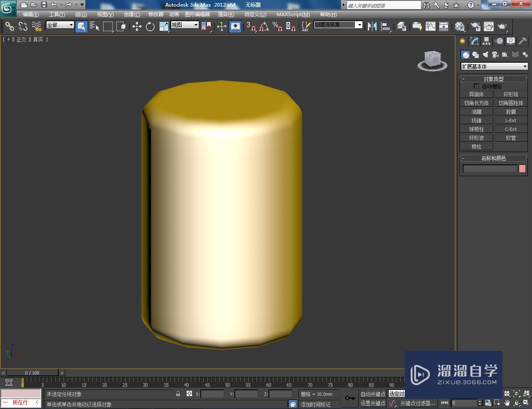Viewport: 532px width, 409px height.
Task: Open the 渲染(R) menu
Action: click(x=226, y=15)
